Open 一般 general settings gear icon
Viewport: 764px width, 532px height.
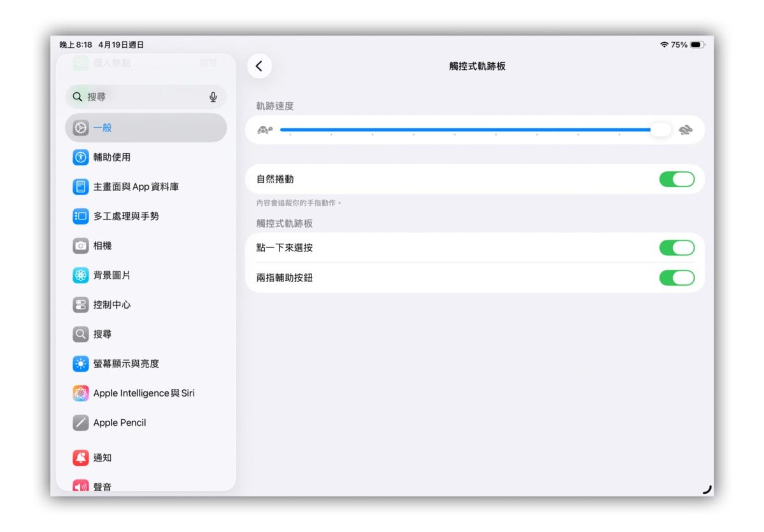[x=80, y=127]
